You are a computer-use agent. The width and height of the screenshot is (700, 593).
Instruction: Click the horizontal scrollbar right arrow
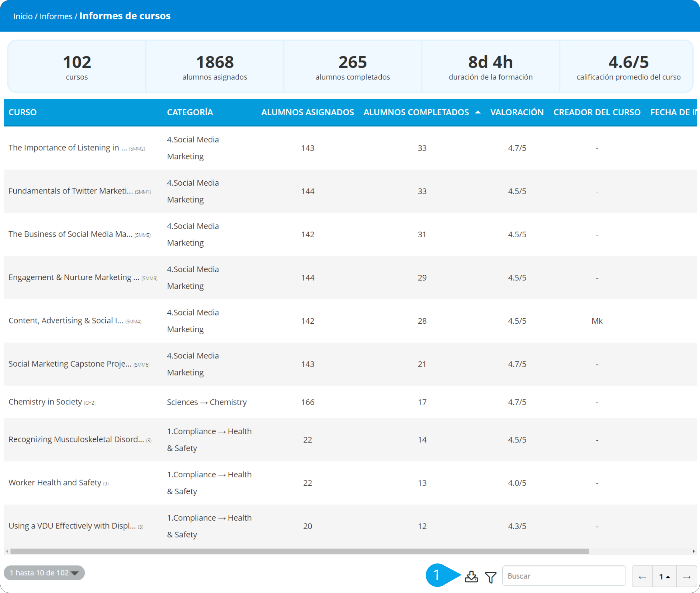pos(694,551)
